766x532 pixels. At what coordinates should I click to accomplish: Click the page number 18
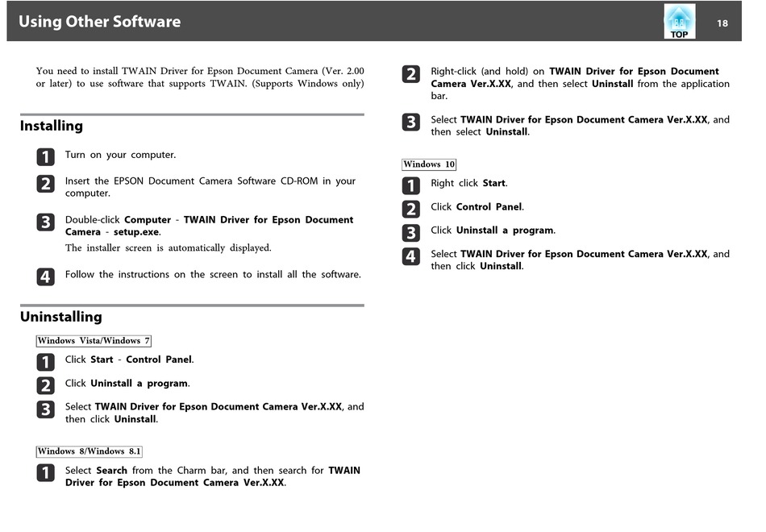722,23
